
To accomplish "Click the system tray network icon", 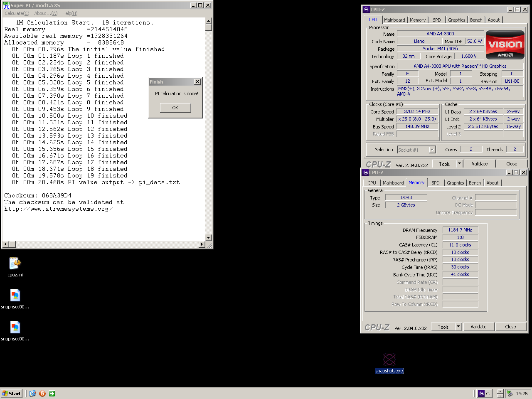I will point(510,394).
